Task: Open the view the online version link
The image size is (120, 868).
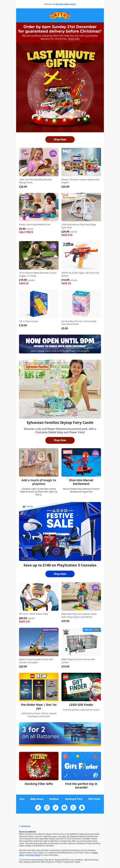Action: (x=66, y=4)
